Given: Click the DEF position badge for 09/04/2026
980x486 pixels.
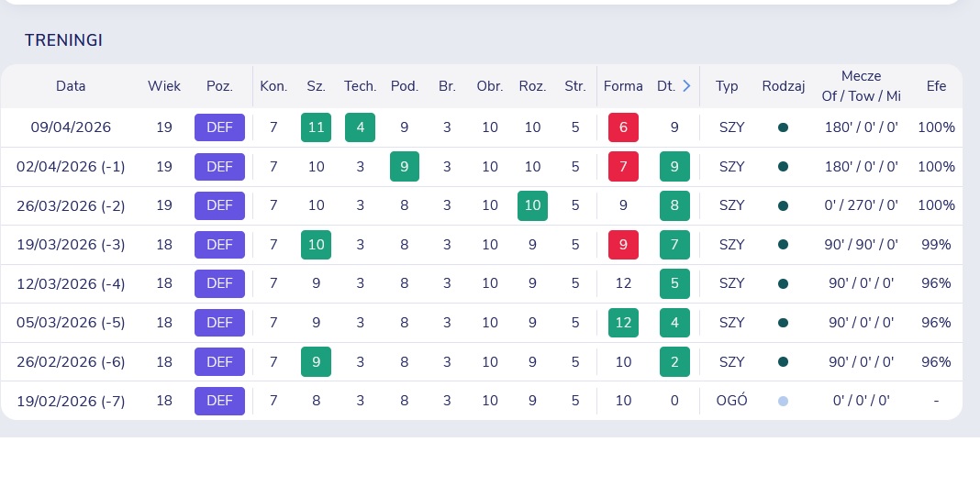Looking at the screenshot, I should [219, 127].
